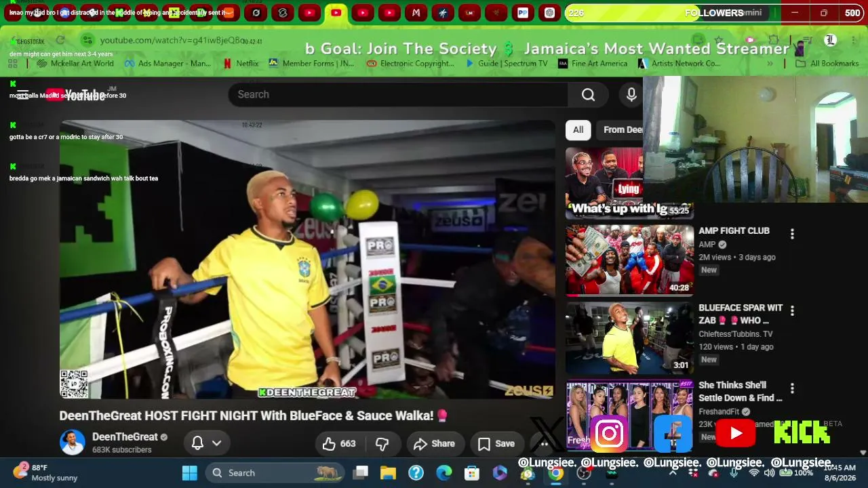Viewport: 868px width, 488px height.
Task: Open File Explorer from the taskbar
Action: [x=388, y=472]
